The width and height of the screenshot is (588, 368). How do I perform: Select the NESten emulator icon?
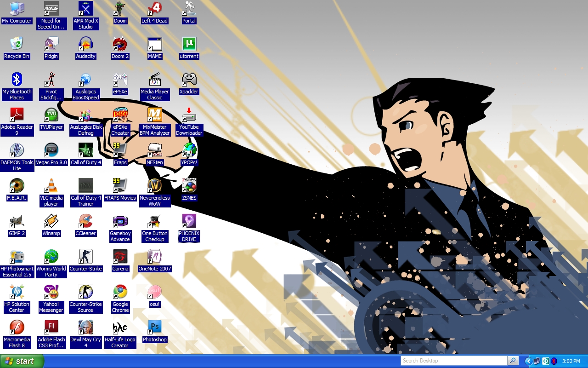[x=155, y=150]
